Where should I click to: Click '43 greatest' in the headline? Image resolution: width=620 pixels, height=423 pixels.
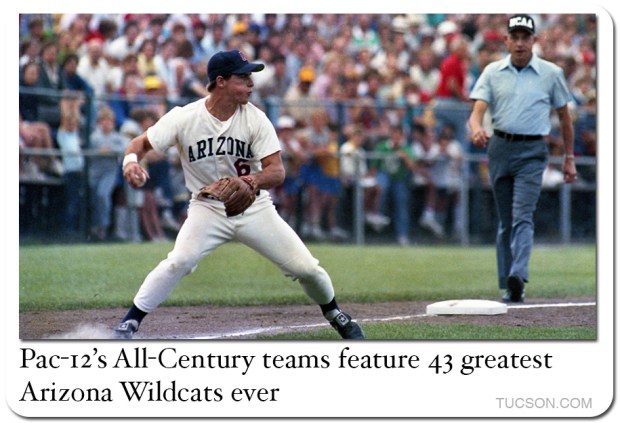click(x=490, y=361)
